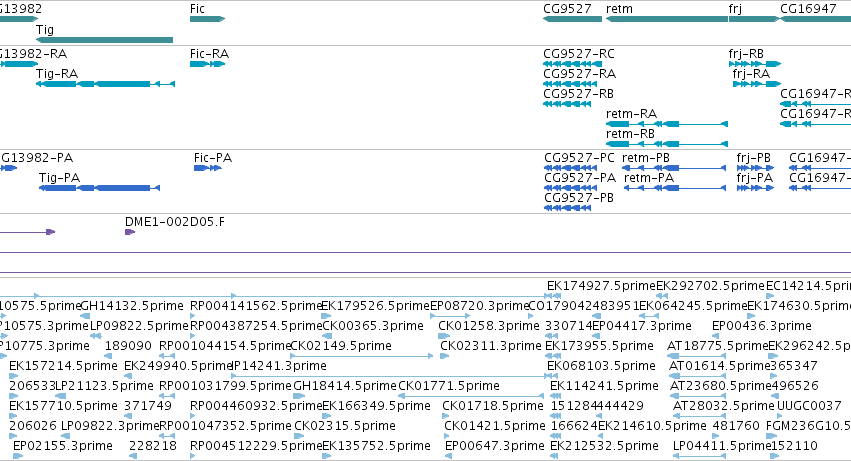Viewport: 851px width, 461px height.
Task: Click the Fic-RA transcript glyph
Action: [x=207, y=64]
